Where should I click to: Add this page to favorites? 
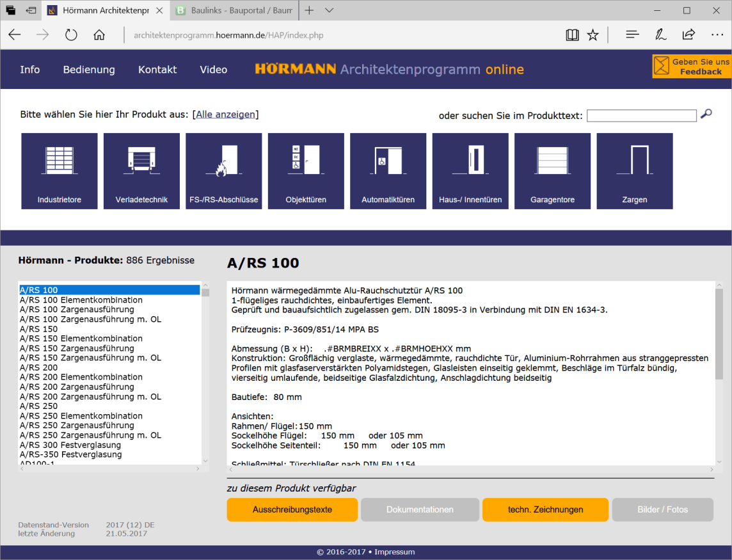pos(593,35)
